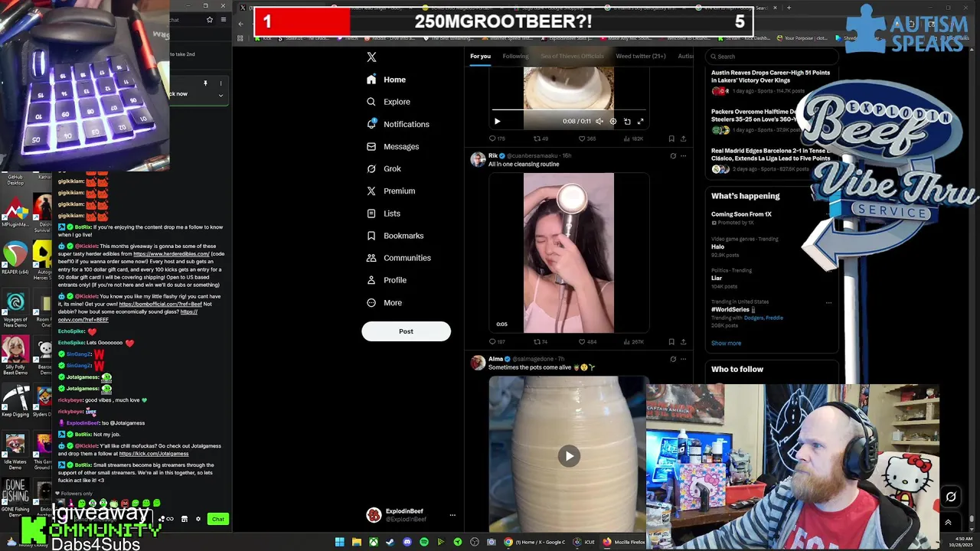The image size is (980, 551).
Task: Toggle picture-in-picture on the top video
Action: pos(627,121)
